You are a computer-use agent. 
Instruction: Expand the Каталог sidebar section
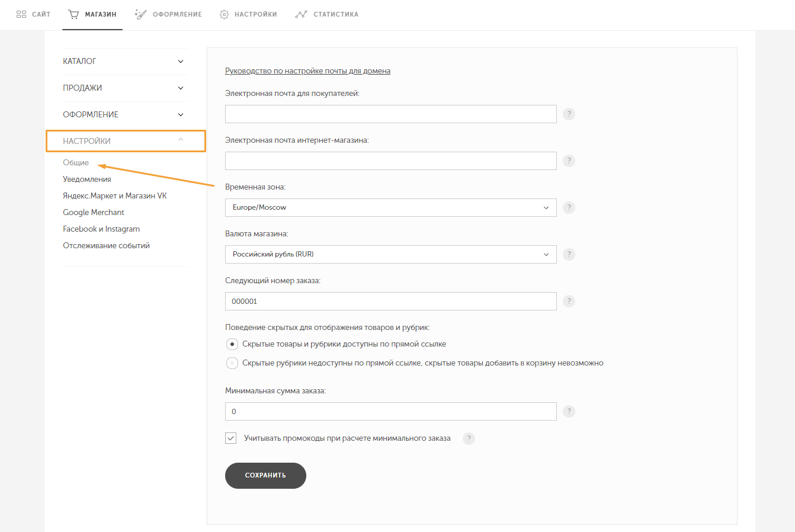[125, 62]
